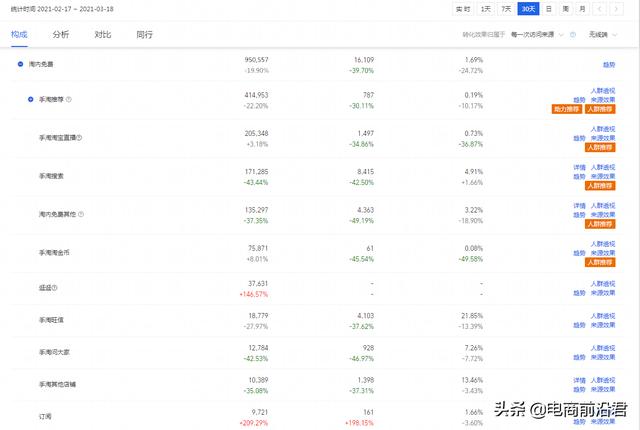Open 详情 for 手淘其他店铺 row
This screenshot has height=430, width=640.
(579, 380)
